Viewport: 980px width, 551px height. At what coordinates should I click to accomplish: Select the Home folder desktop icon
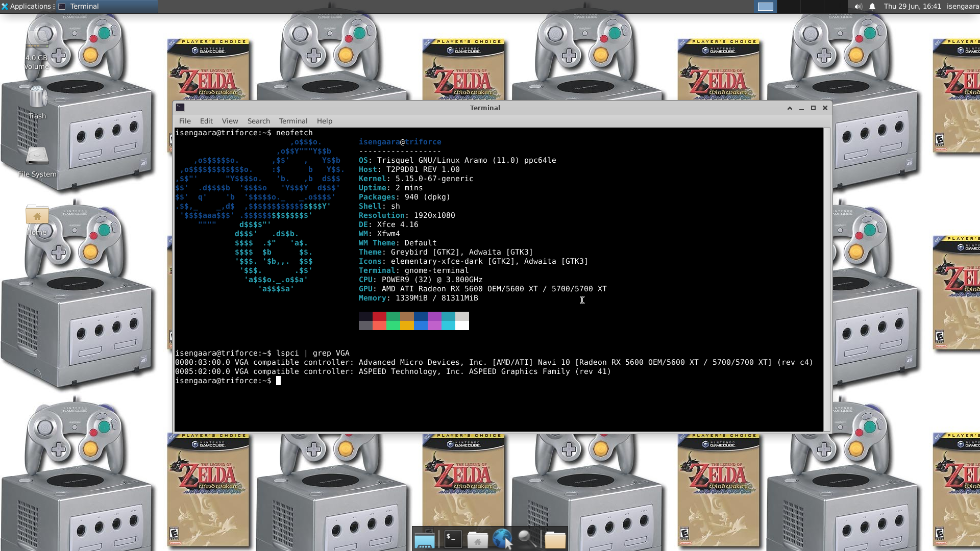pyautogui.click(x=37, y=220)
